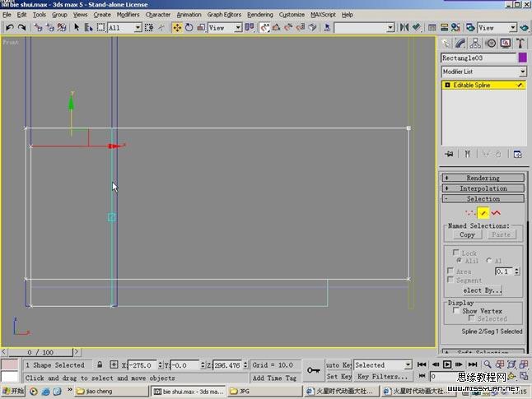Image resolution: width=532 pixels, height=399 pixels.
Task: Click the X coordinate field
Action: [x=142, y=365]
